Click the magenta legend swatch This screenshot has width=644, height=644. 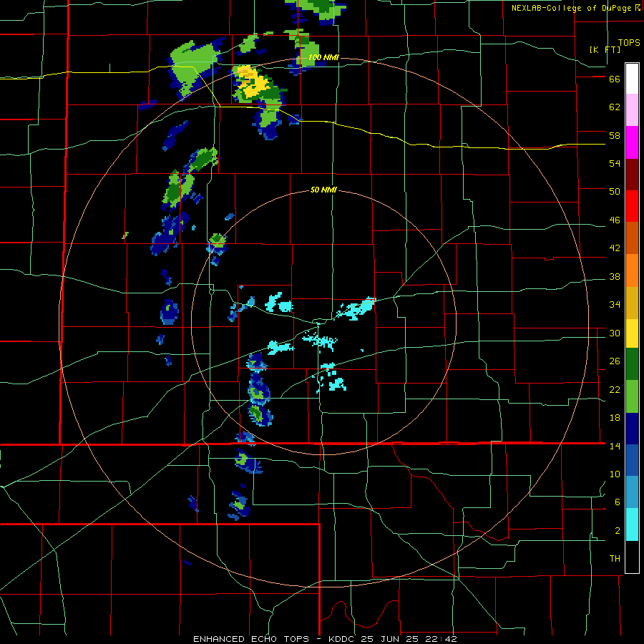pyautogui.click(x=632, y=142)
